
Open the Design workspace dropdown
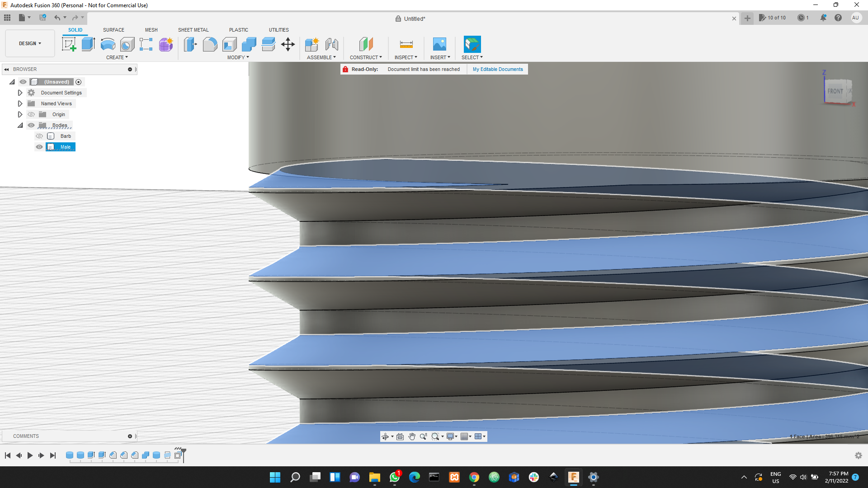tap(29, 43)
